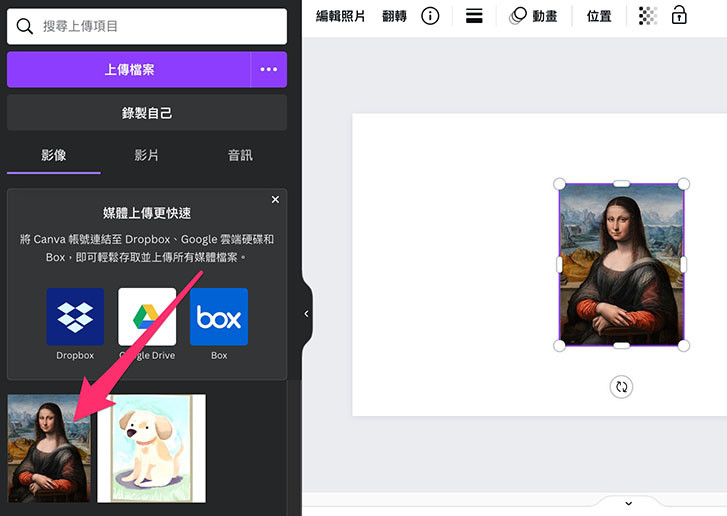This screenshot has width=727, height=516.
Task: Click the top-left resize handle of image
Action: (560, 184)
